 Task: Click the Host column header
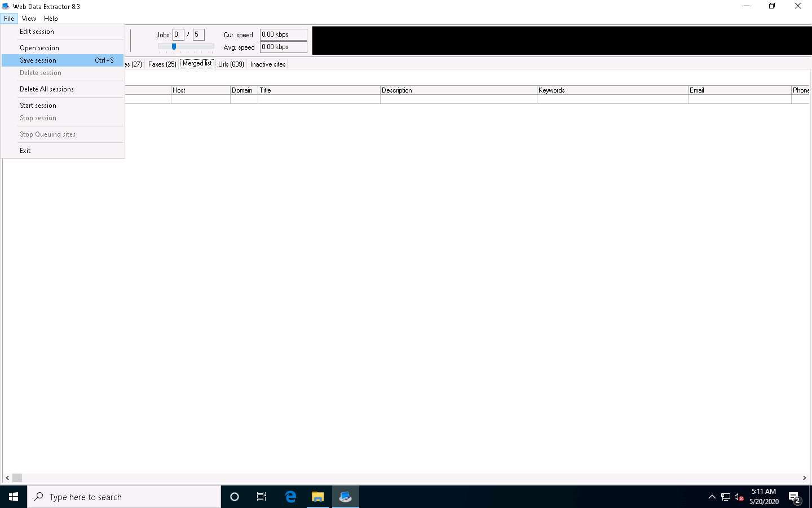[x=200, y=90]
